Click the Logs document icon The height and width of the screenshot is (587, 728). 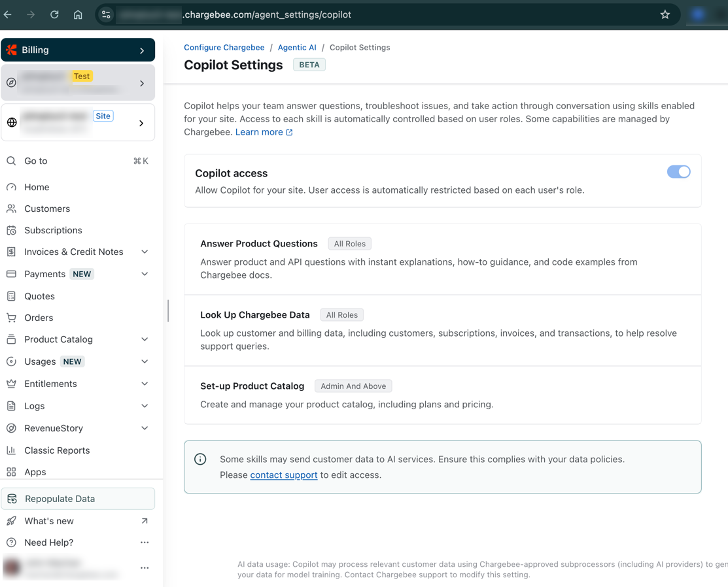tap(12, 406)
